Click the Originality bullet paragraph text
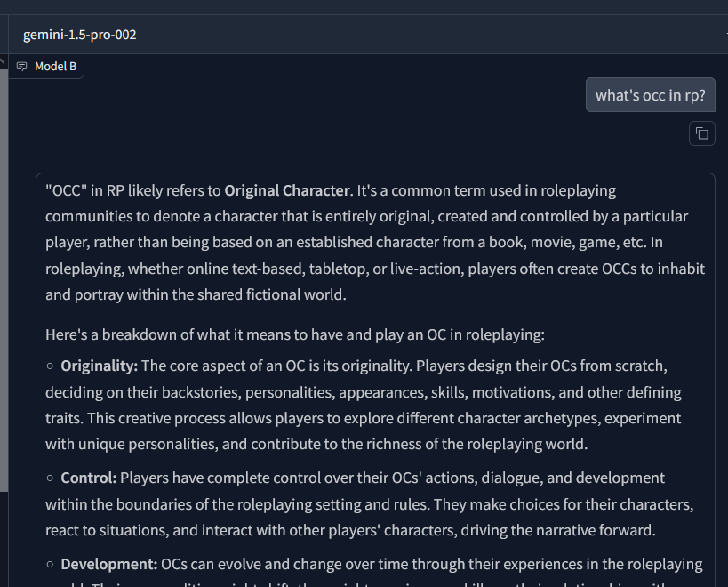 (363, 405)
